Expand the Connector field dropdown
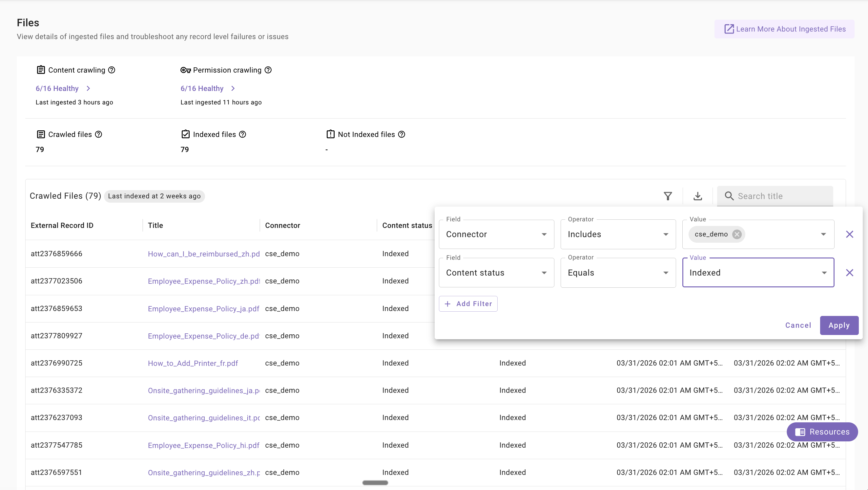This screenshot has height=490, width=868. (x=496, y=234)
